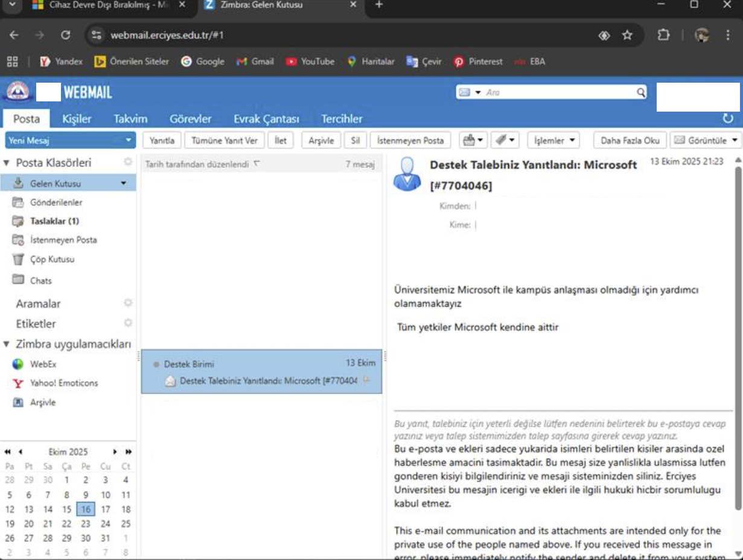Click the Aramalar gear icon
Viewport: 743px width, 560px height.
(x=127, y=303)
